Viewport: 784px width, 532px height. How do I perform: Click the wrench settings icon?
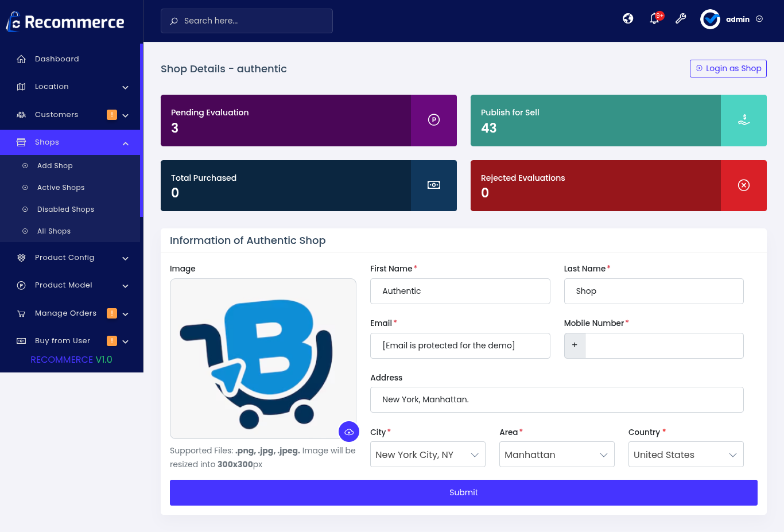pos(681,19)
